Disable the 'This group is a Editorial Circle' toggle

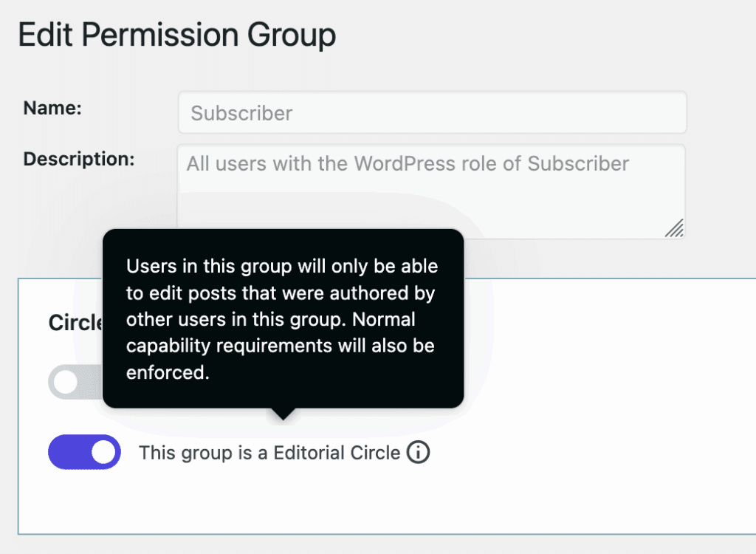83,452
